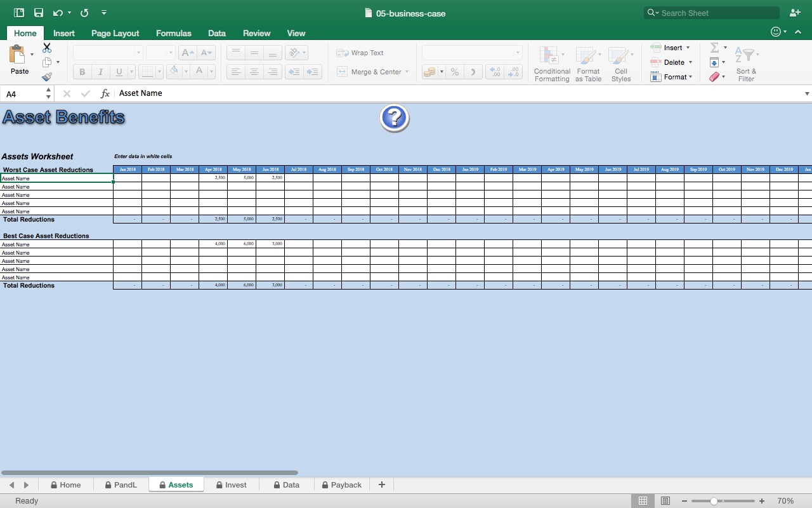Click the Cut scissors icon
The image size is (812, 508).
tap(47, 48)
